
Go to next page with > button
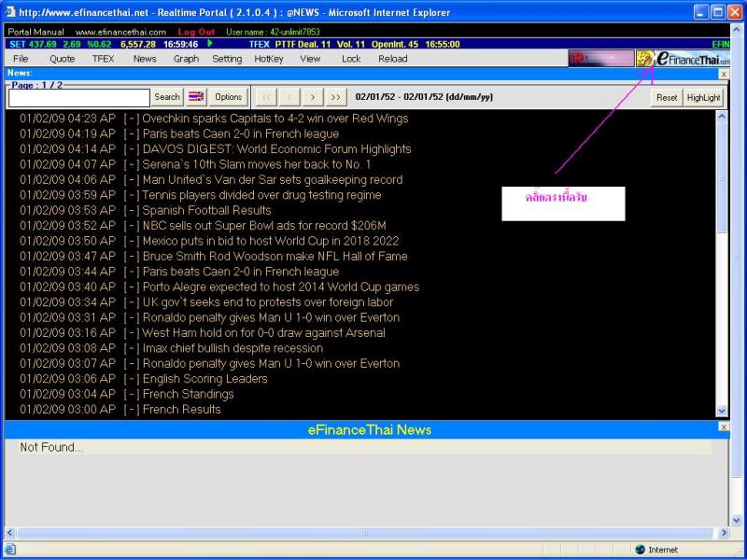313,97
